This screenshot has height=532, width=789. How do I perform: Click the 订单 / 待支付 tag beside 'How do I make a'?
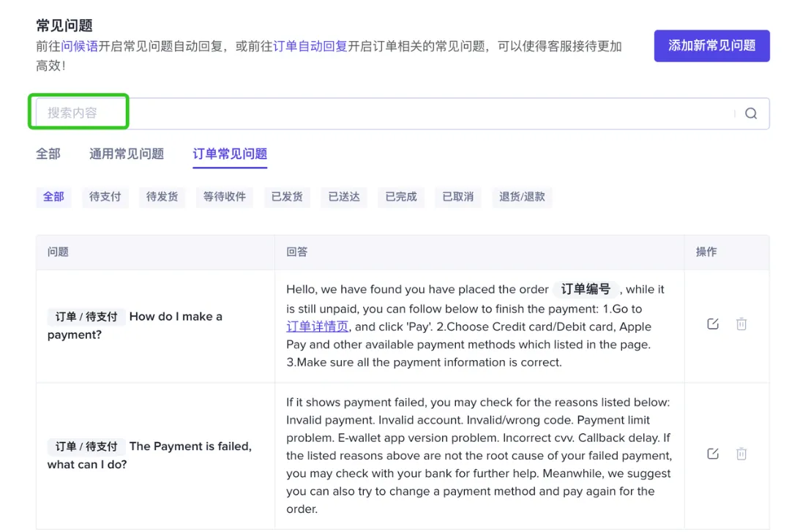click(86, 317)
